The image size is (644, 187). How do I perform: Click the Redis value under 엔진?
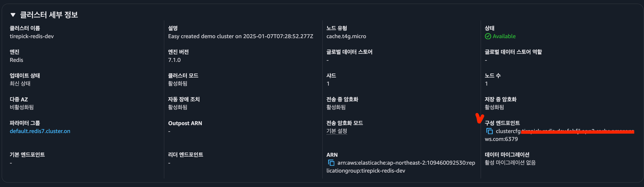tap(16, 60)
